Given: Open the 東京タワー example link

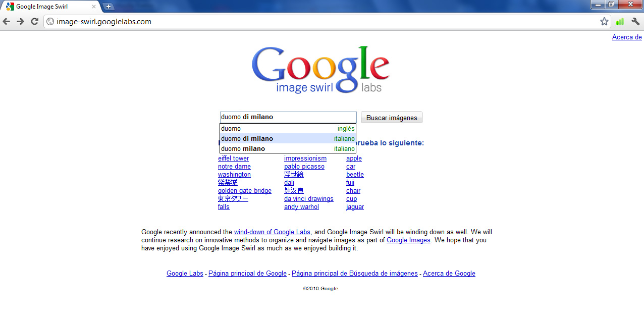Looking at the screenshot, I should (x=233, y=199).
